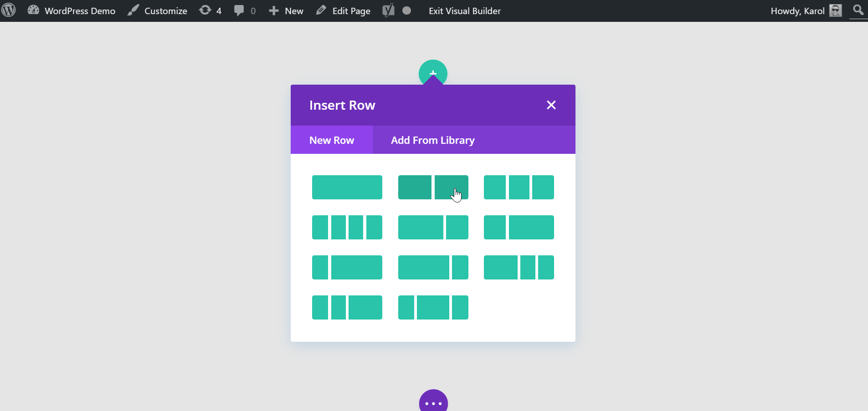Choose the two equal columns layout
Screen dimensions: 868x411
(x=433, y=188)
